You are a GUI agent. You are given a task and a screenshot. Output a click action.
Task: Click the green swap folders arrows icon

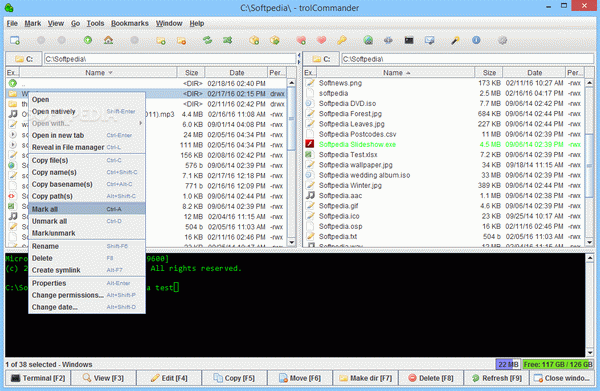pos(207,40)
